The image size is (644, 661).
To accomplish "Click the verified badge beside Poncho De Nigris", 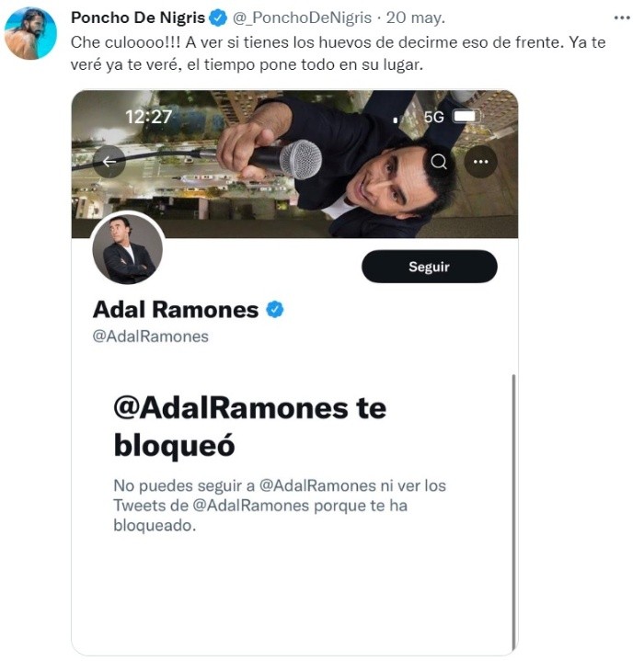I will pos(218,18).
